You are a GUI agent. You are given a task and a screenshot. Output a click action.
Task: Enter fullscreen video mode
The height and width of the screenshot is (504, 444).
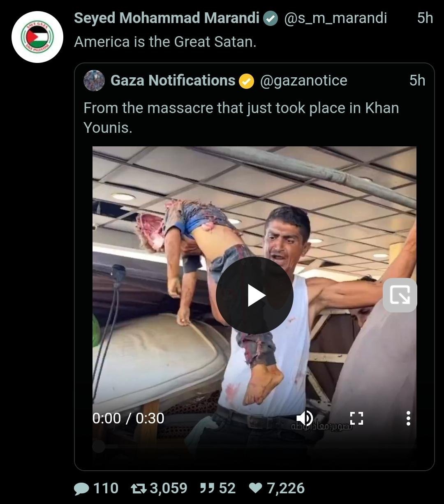click(x=356, y=418)
